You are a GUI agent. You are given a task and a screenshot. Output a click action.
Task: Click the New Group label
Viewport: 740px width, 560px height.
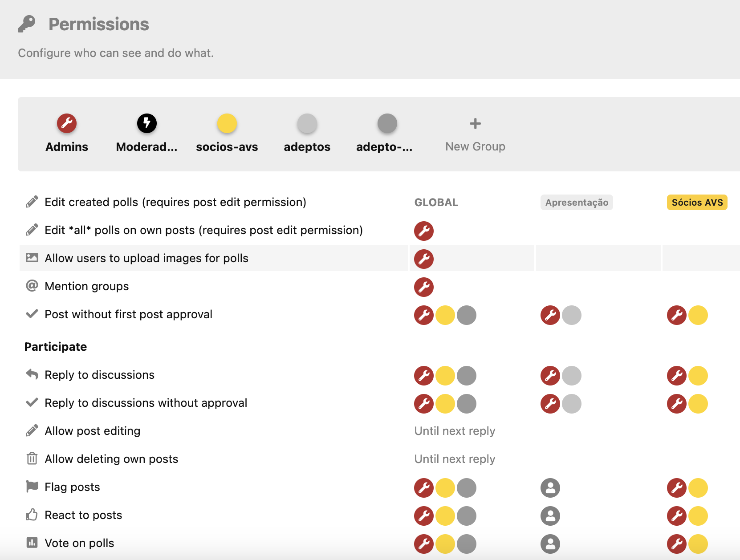(475, 146)
